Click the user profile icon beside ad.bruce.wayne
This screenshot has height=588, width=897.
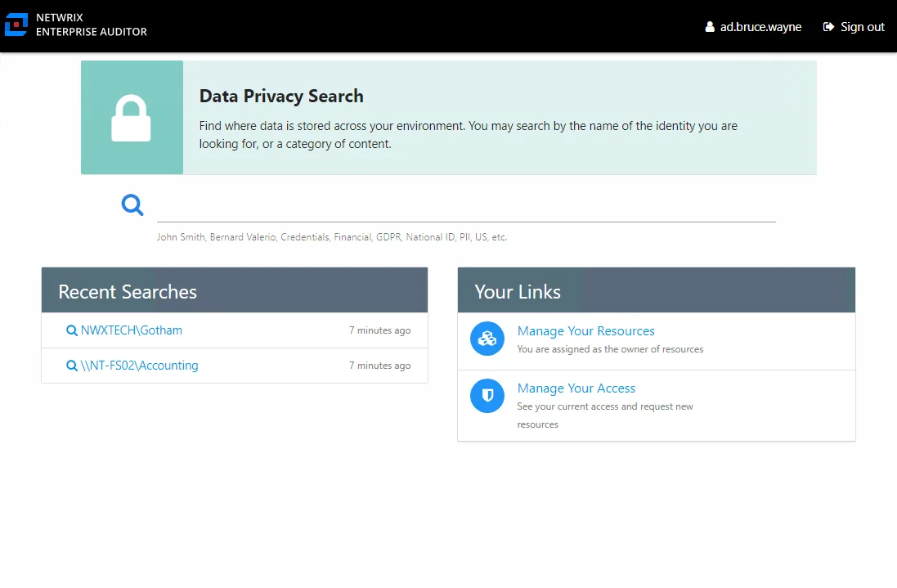[710, 27]
